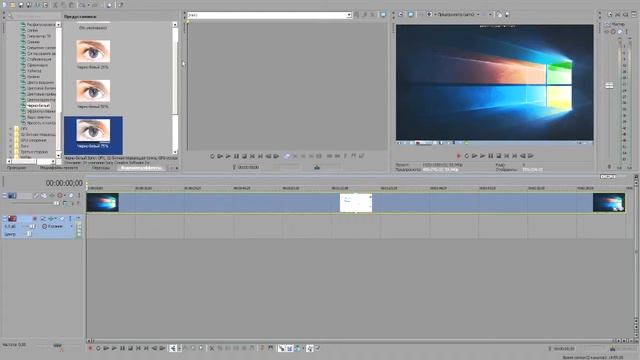Expand the Третья сторона folder
This screenshot has height=360, width=640.
[x=11, y=151]
